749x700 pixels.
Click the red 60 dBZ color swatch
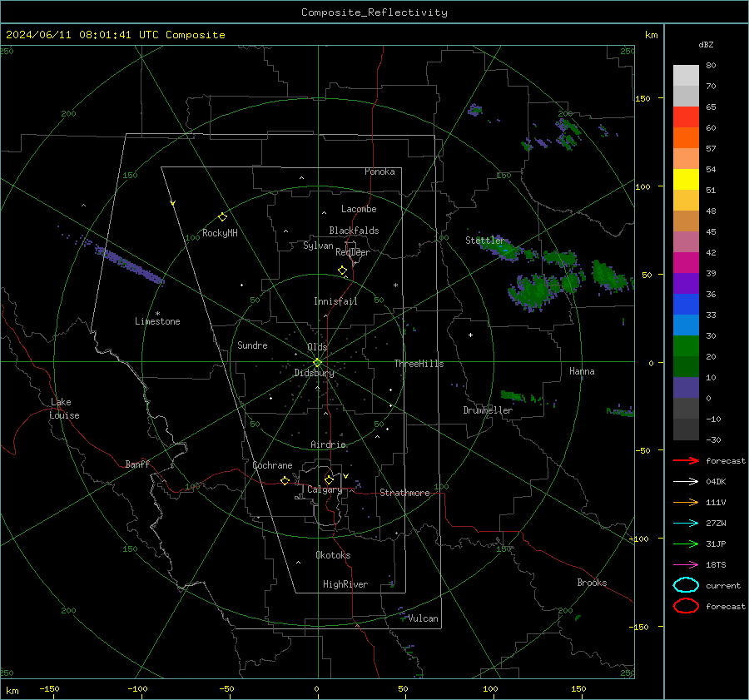pos(686,117)
